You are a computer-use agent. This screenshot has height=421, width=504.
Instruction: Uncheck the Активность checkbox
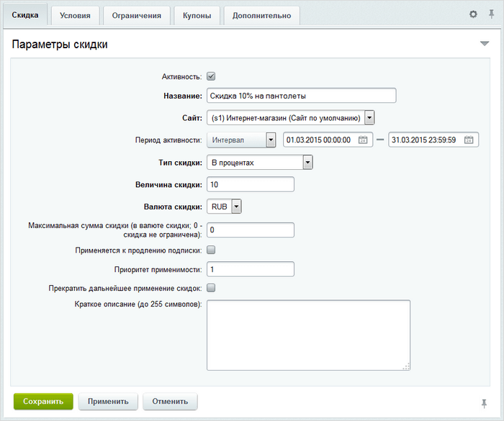211,76
